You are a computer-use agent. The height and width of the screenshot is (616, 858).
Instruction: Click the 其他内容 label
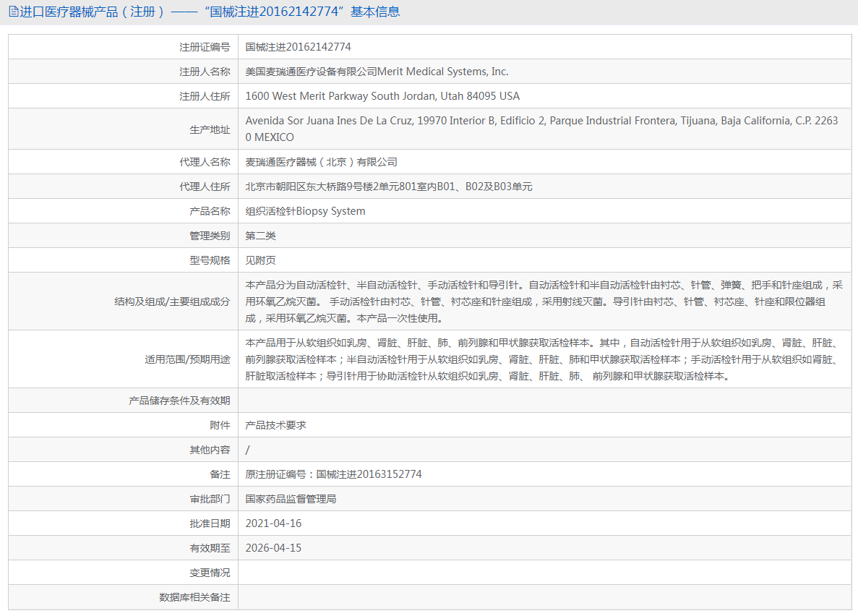pyautogui.click(x=210, y=450)
